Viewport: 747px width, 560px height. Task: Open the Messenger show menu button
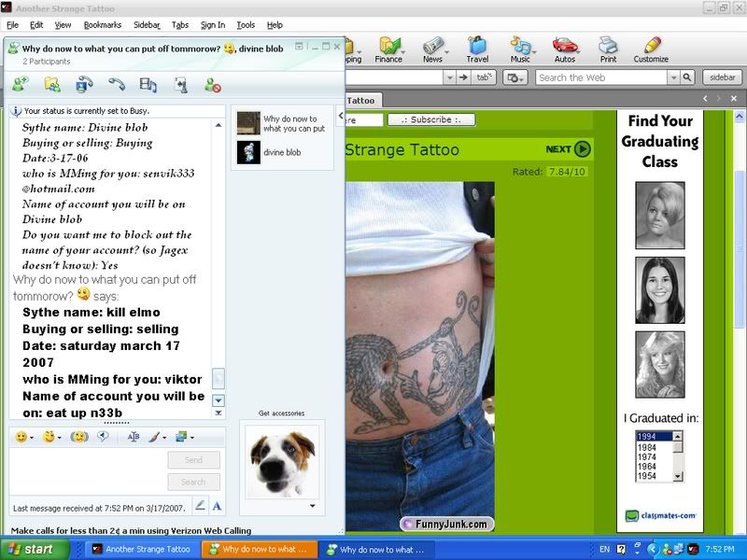pyautogui.click(x=299, y=46)
